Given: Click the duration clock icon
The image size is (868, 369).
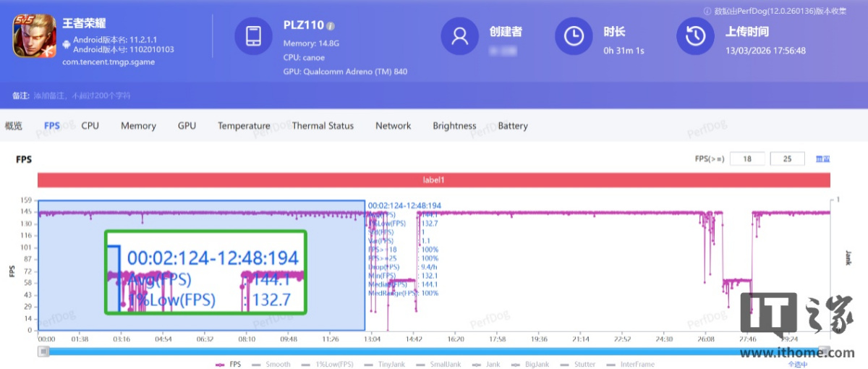Looking at the screenshot, I should click(x=574, y=36).
